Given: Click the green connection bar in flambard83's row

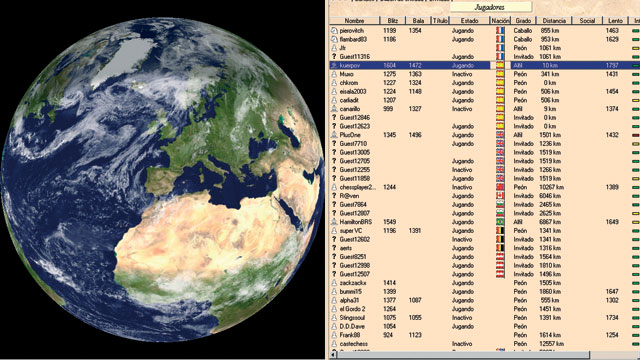Looking at the screenshot, I should point(636,40).
